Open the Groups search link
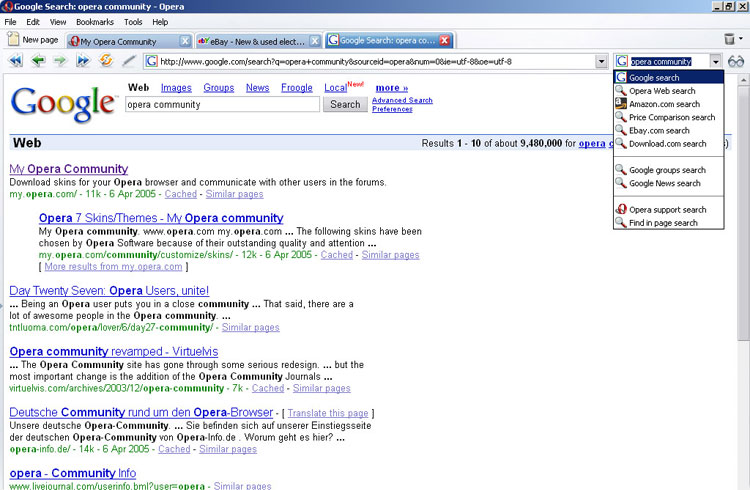Viewport: 750px width, 490px height. 219,88
